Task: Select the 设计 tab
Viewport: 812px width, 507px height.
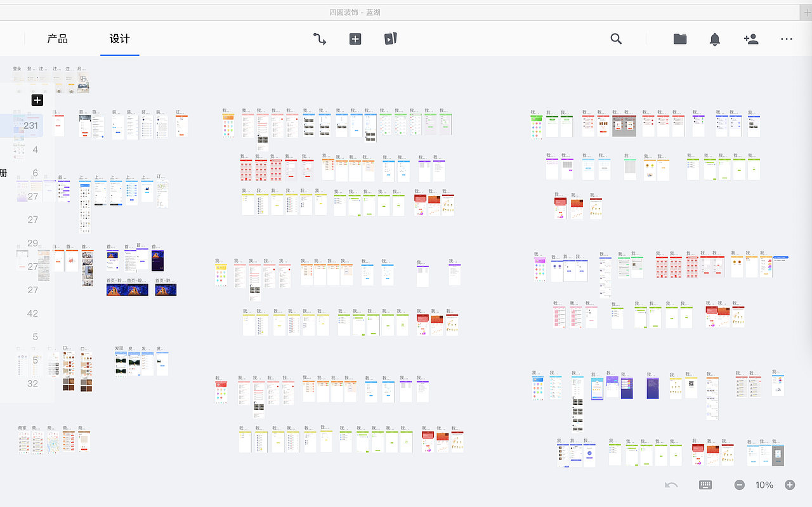Action: [x=119, y=39]
